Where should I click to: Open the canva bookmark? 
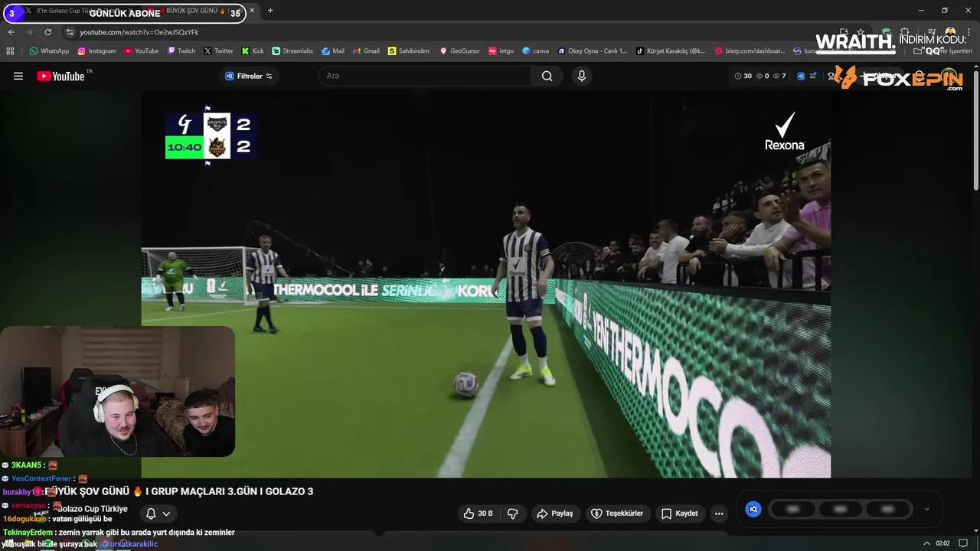tap(535, 51)
